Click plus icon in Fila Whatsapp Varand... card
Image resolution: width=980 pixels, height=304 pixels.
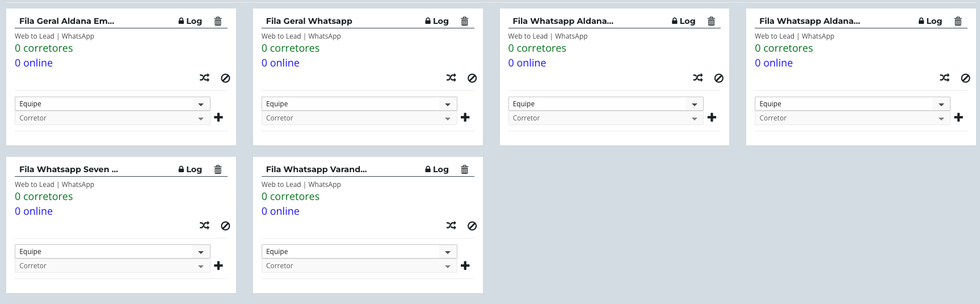[465, 265]
